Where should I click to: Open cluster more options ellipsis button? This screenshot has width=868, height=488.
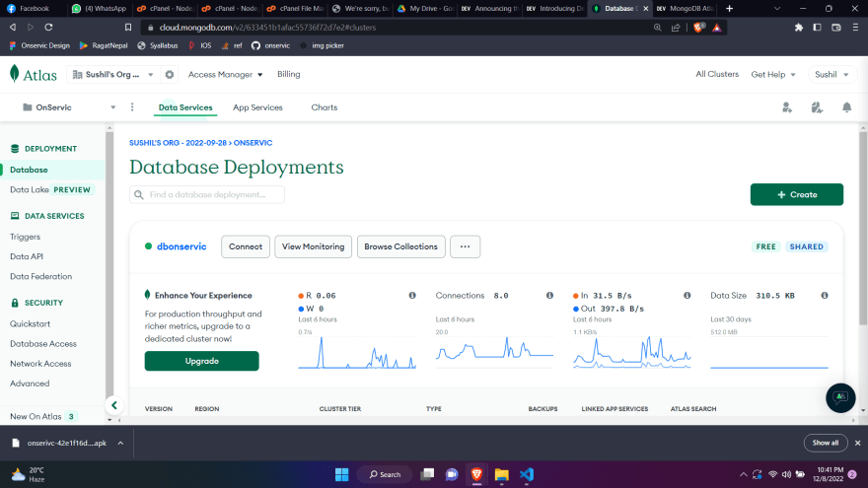pyautogui.click(x=465, y=246)
